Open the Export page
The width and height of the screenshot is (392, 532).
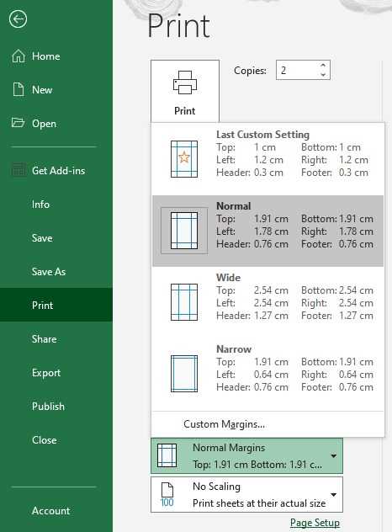pyautogui.click(x=46, y=373)
